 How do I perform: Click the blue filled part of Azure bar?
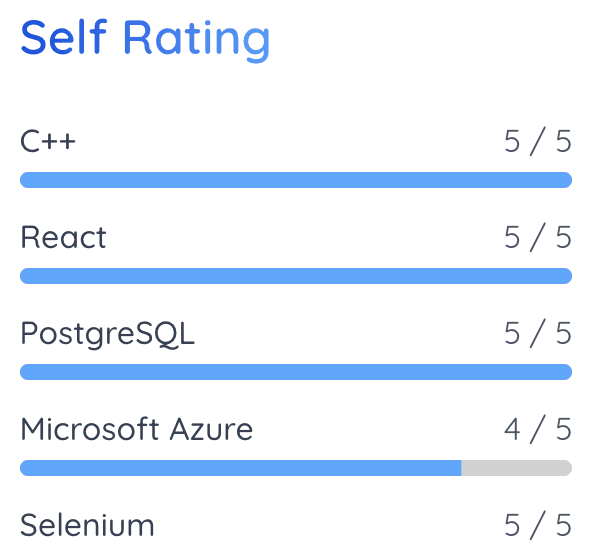(x=241, y=468)
